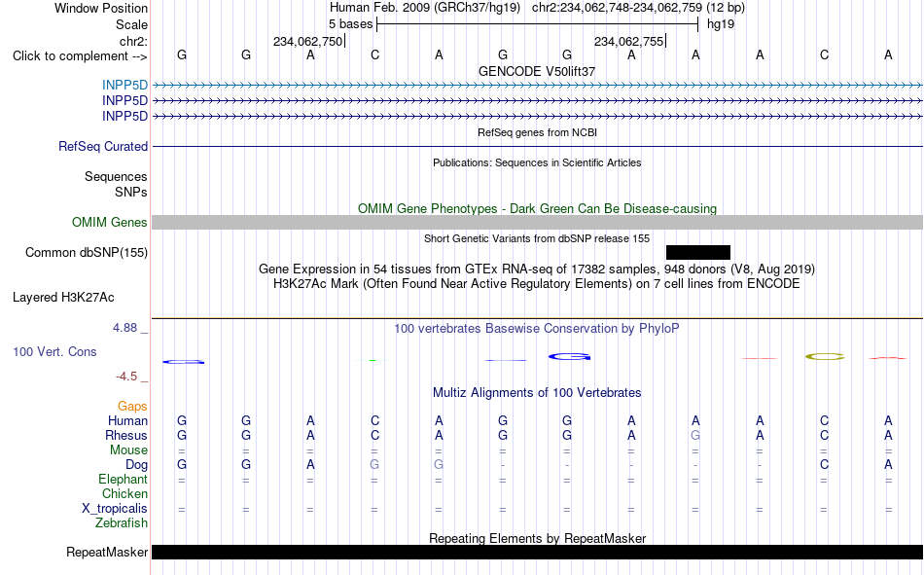This screenshot has height=575, width=924.
Task: Click the gray OMIM Genes bar
Action: 538,223
